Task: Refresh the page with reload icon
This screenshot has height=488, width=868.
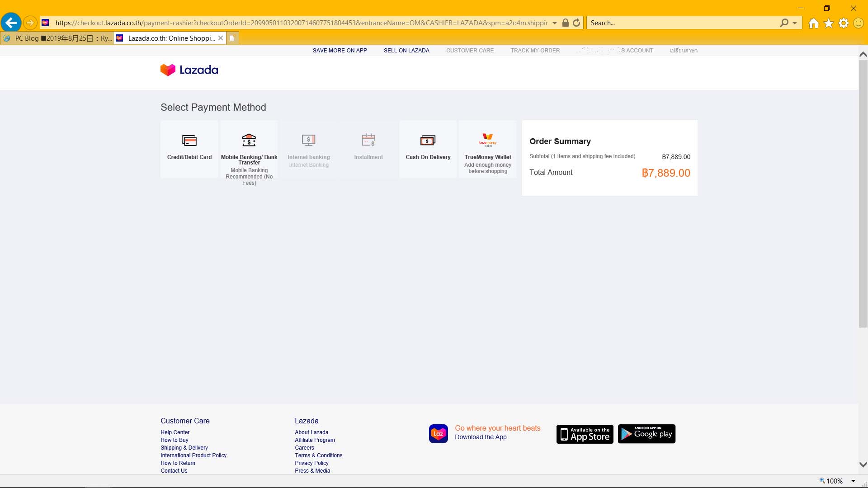Action: pyautogui.click(x=576, y=23)
